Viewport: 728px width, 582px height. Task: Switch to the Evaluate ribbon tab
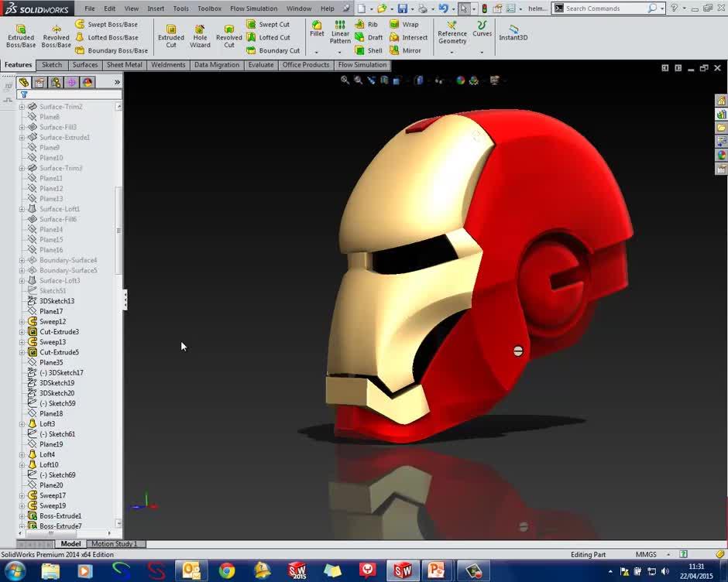(x=261, y=65)
